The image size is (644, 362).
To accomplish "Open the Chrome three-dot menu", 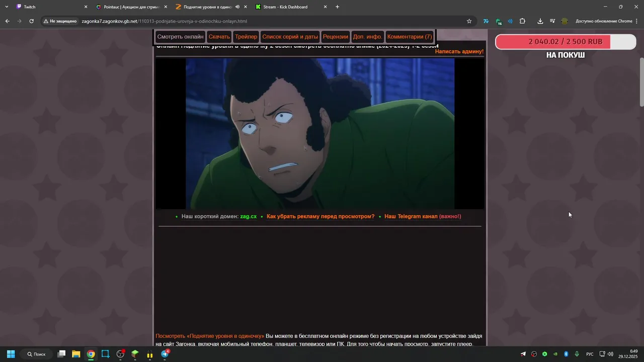I will point(637,21).
